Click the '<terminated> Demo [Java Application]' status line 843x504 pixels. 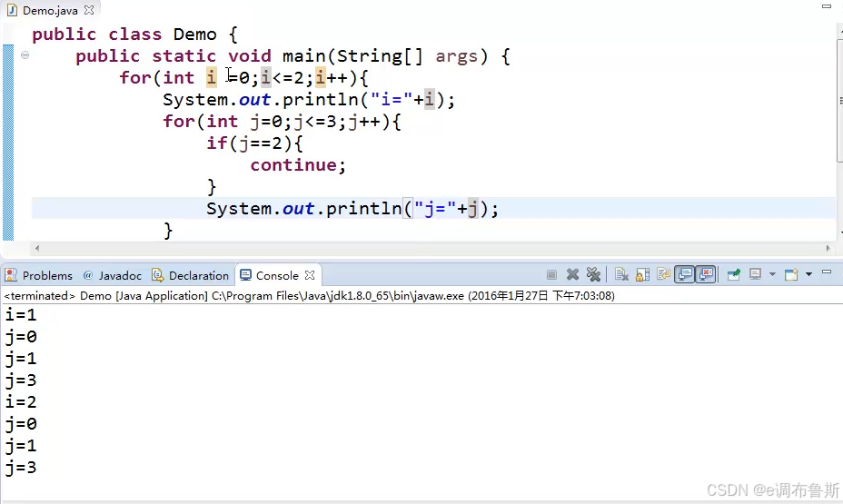coord(309,296)
